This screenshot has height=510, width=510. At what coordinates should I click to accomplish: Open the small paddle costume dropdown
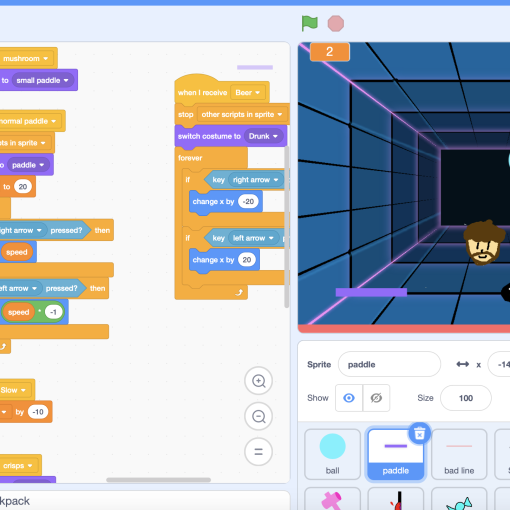pyautogui.click(x=42, y=80)
